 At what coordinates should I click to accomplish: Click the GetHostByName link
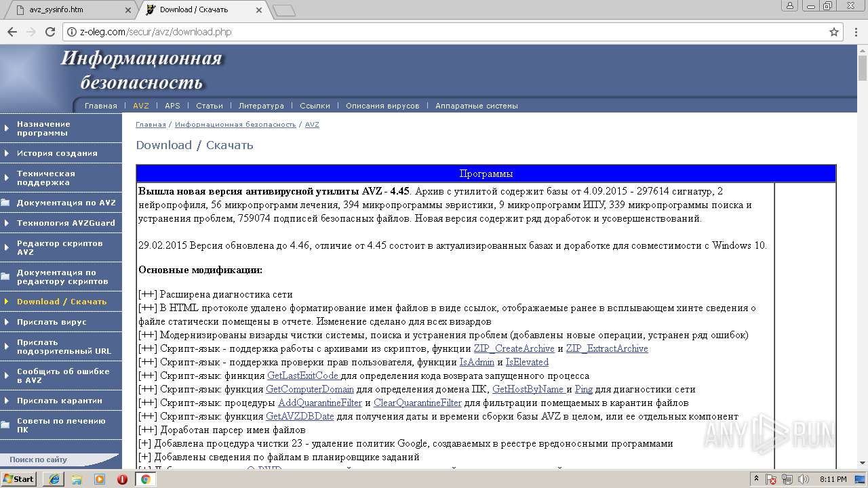[x=529, y=389]
